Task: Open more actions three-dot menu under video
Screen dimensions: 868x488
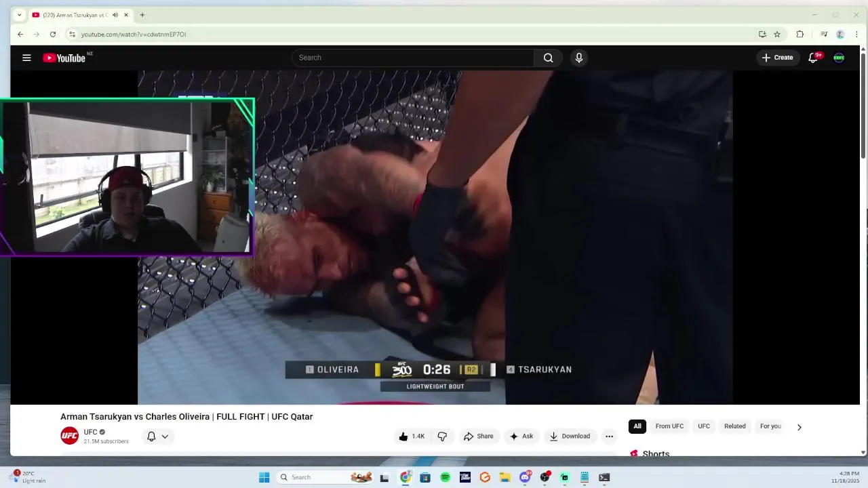Action: pos(609,436)
